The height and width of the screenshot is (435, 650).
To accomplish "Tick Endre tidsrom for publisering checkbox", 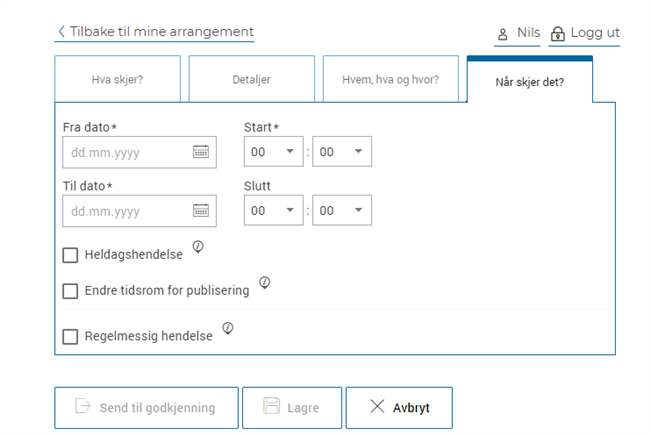I will tap(70, 291).
